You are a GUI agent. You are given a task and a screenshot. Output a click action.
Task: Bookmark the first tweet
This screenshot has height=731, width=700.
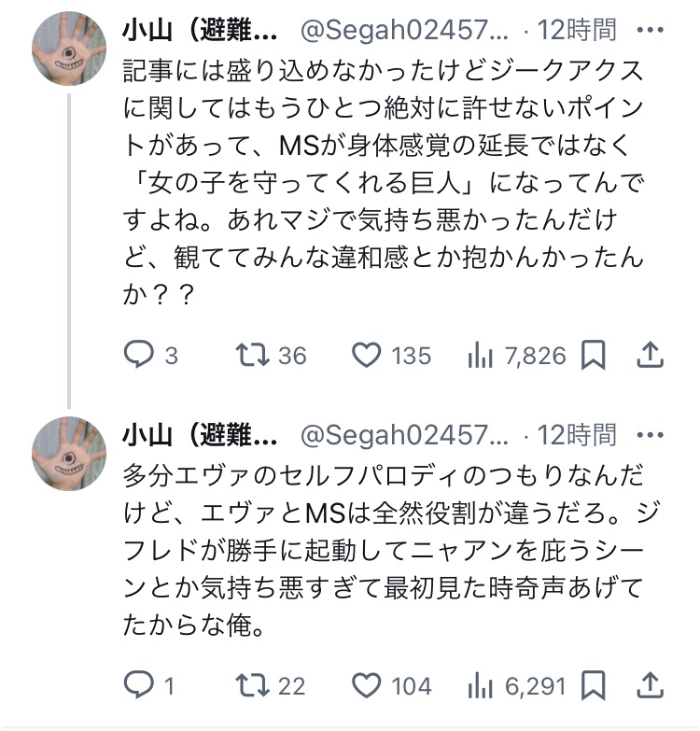point(594,355)
